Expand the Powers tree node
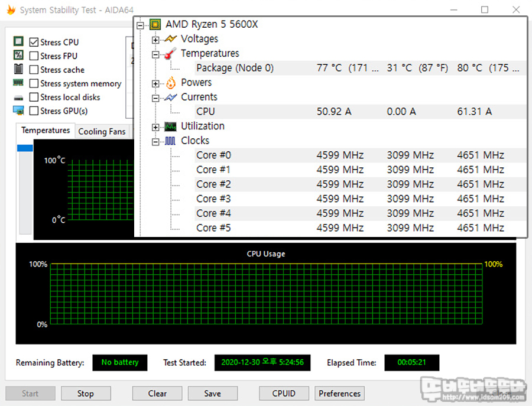 pos(155,83)
